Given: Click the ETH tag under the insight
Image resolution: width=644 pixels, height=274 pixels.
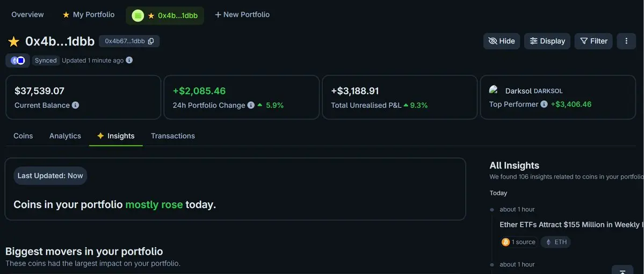Looking at the screenshot, I should click(555, 242).
